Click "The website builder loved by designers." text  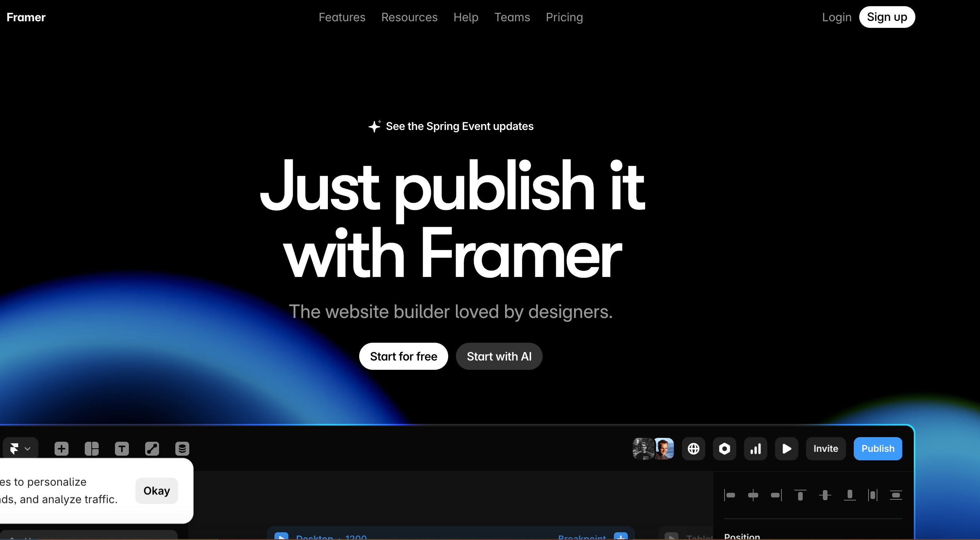[x=451, y=312]
